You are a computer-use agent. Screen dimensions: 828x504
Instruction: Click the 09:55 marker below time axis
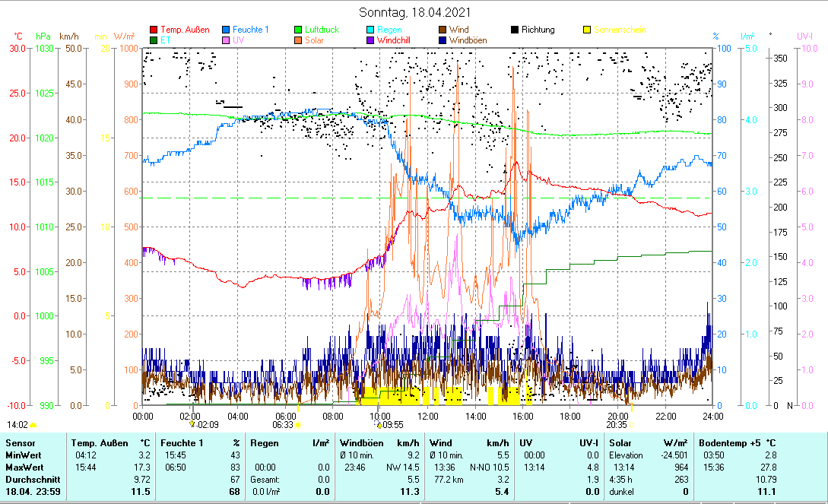pos(391,425)
